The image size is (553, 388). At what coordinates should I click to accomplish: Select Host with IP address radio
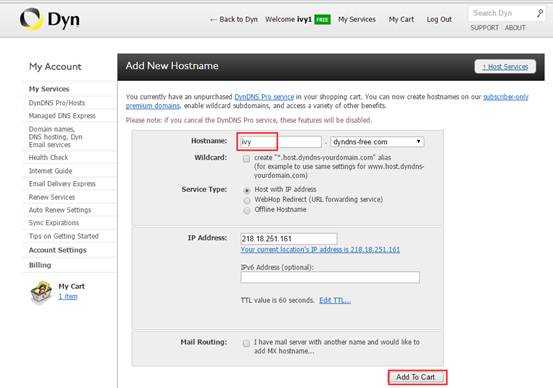tap(247, 190)
